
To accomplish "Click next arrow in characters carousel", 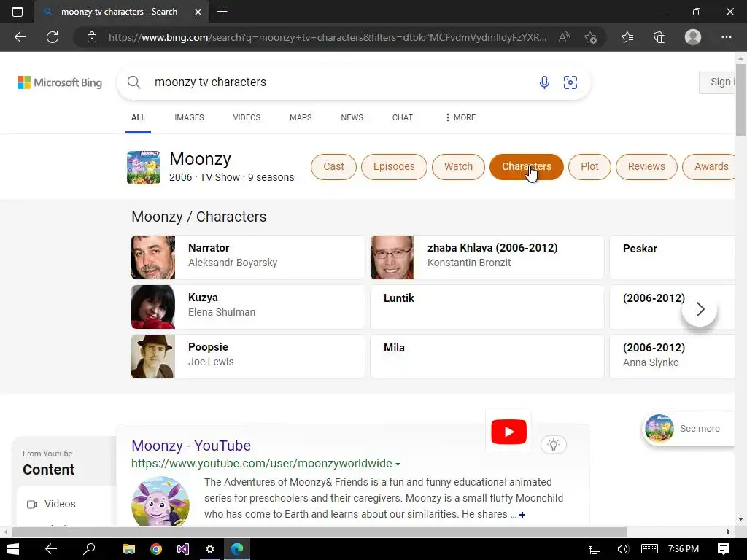I will click(700, 309).
